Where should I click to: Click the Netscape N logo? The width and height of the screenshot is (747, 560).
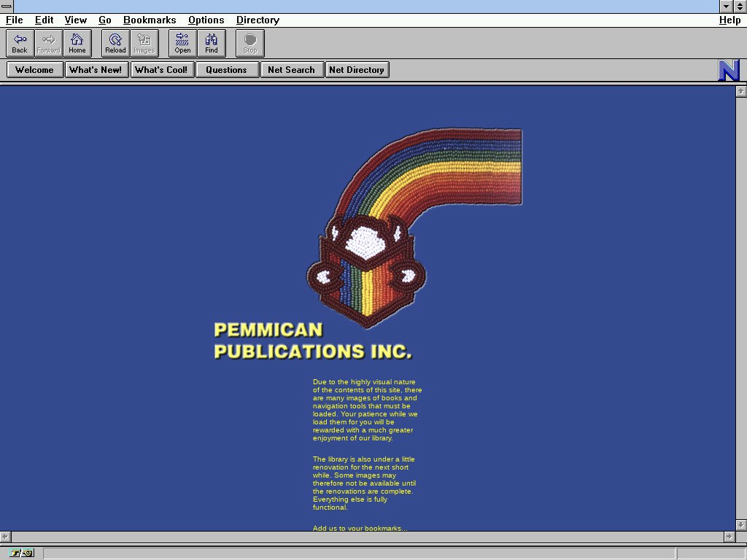coord(729,70)
